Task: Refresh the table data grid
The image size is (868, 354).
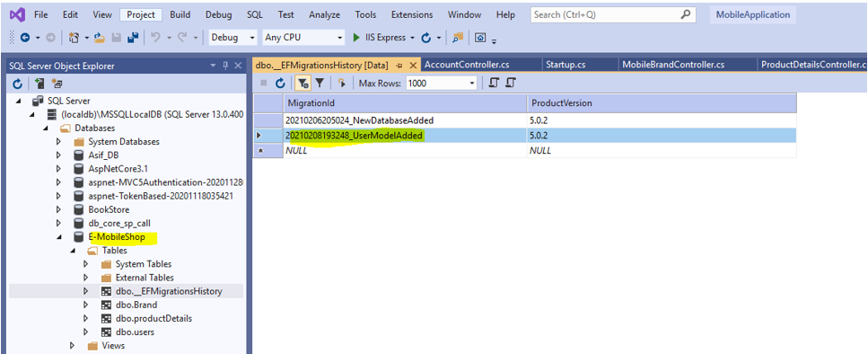Action: point(281,83)
